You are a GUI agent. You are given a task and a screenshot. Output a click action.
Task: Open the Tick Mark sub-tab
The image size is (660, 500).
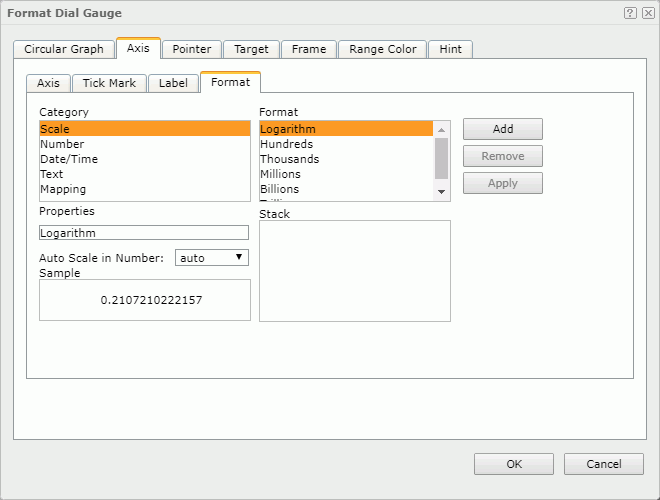point(109,83)
